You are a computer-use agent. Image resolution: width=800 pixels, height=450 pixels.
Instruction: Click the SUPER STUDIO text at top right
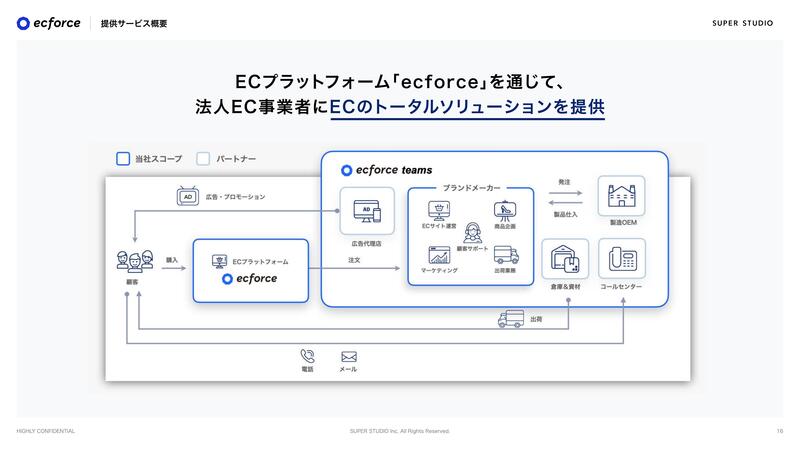click(x=742, y=23)
